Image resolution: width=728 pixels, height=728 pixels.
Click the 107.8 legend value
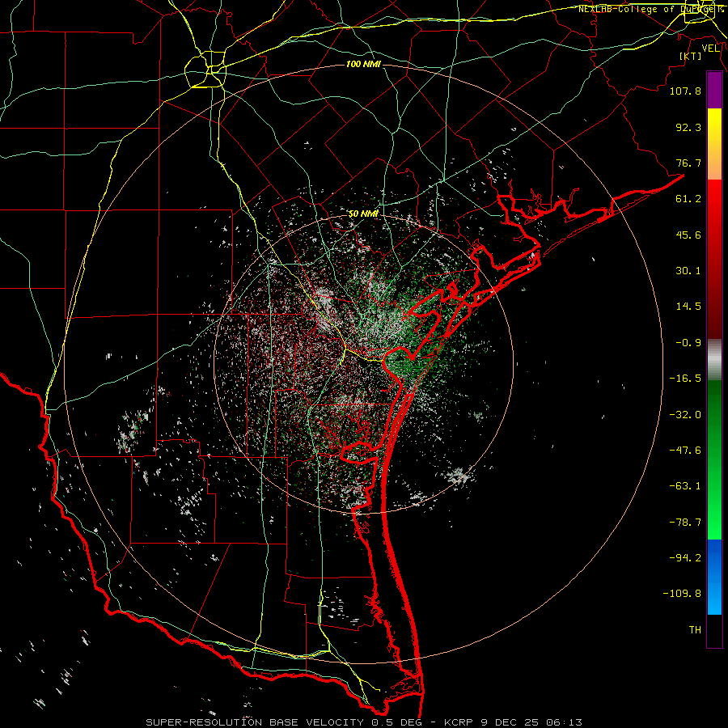pyautogui.click(x=685, y=91)
